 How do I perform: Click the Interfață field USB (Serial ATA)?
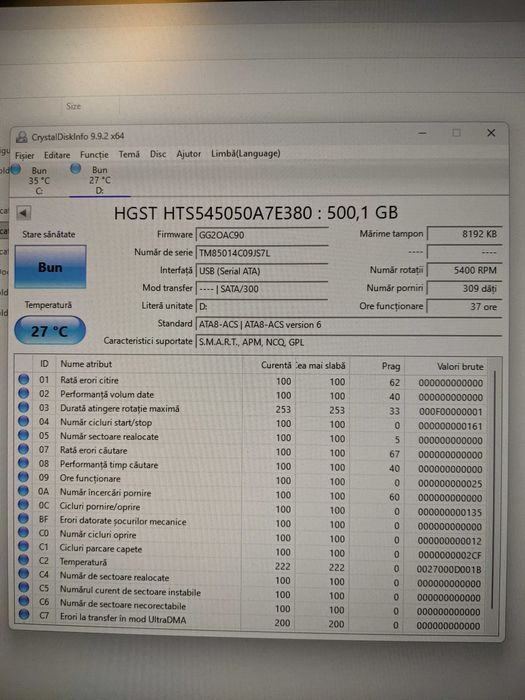click(262, 271)
